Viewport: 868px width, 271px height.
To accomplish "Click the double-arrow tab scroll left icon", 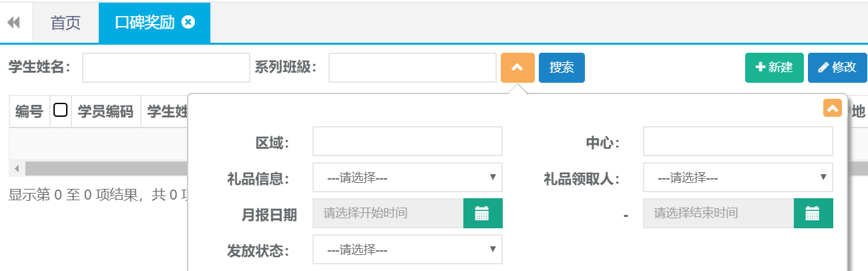I will pyautogui.click(x=14, y=23).
